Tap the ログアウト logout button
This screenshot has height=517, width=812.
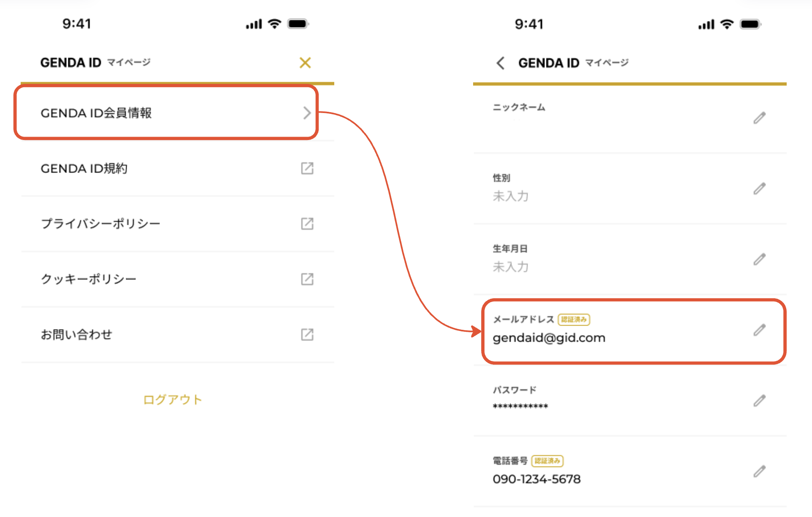click(x=173, y=399)
